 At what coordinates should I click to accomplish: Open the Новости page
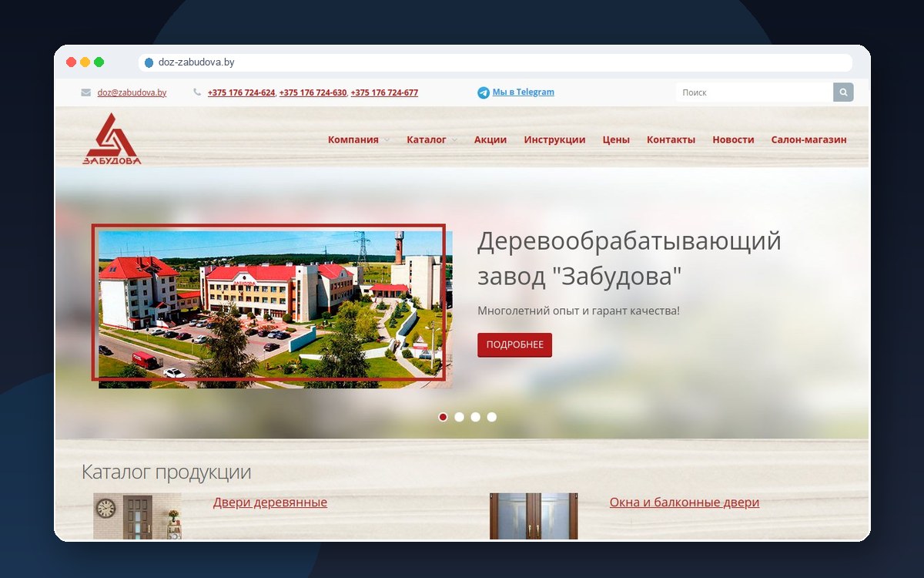[x=733, y=139]
